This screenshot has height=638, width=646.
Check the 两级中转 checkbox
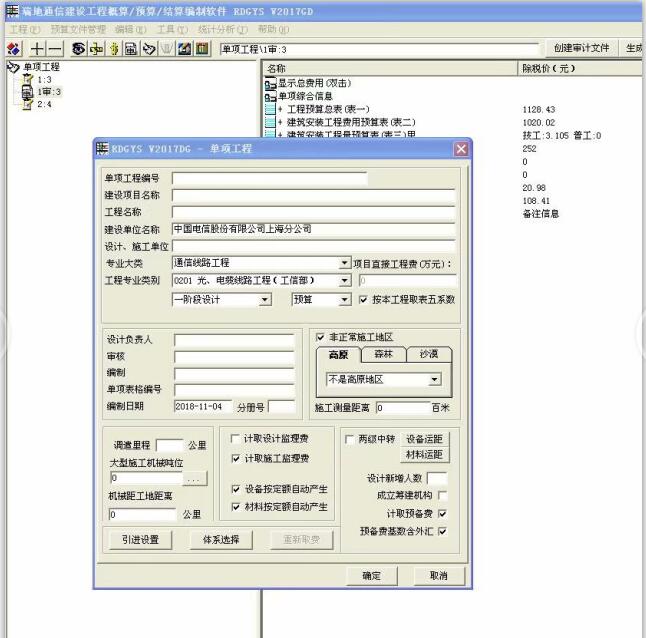point(350,439)
